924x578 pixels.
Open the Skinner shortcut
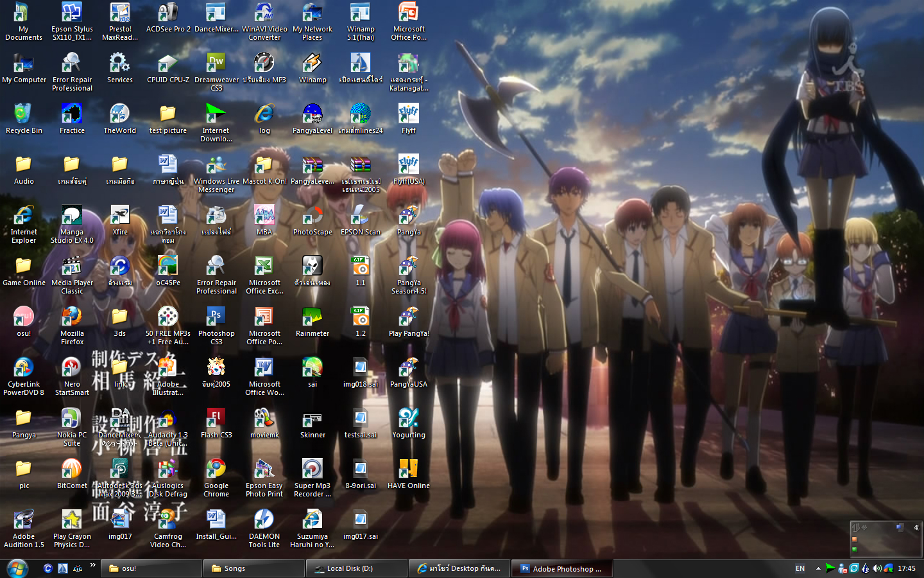click(312, 423)
